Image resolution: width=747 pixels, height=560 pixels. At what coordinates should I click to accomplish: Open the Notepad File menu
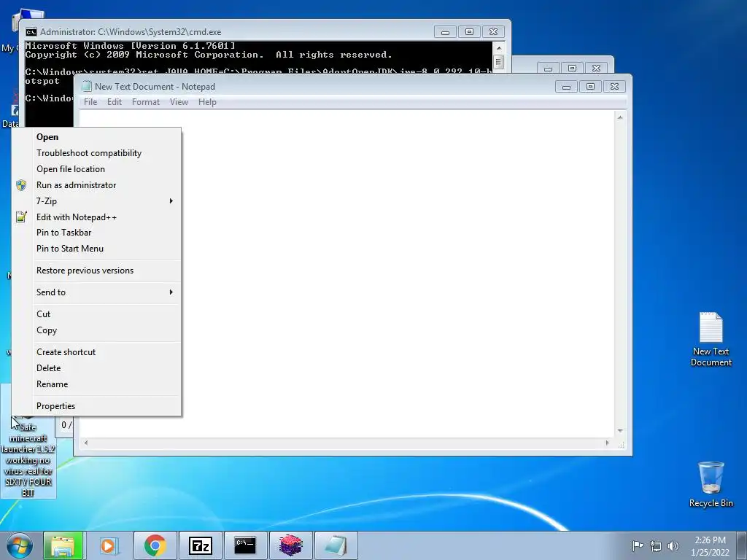tap(90, 102)
